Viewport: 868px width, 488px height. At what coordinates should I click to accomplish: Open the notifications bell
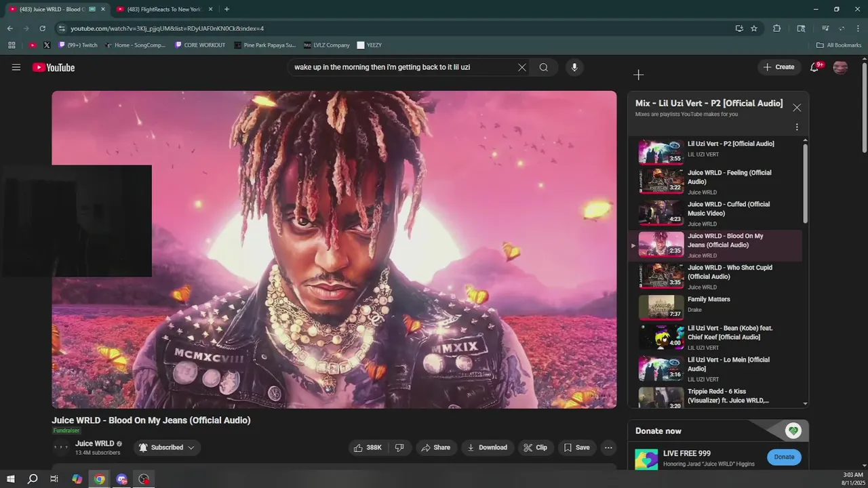coord(814,67)
